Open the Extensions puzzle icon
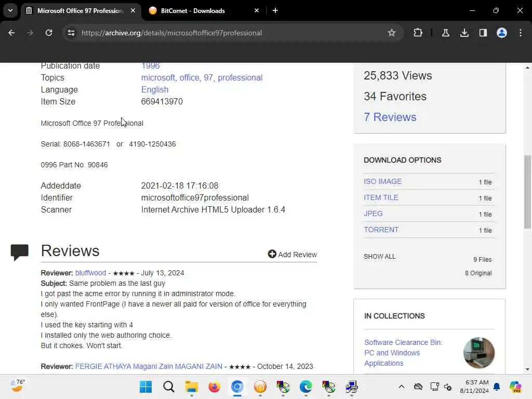 point(418,33)
